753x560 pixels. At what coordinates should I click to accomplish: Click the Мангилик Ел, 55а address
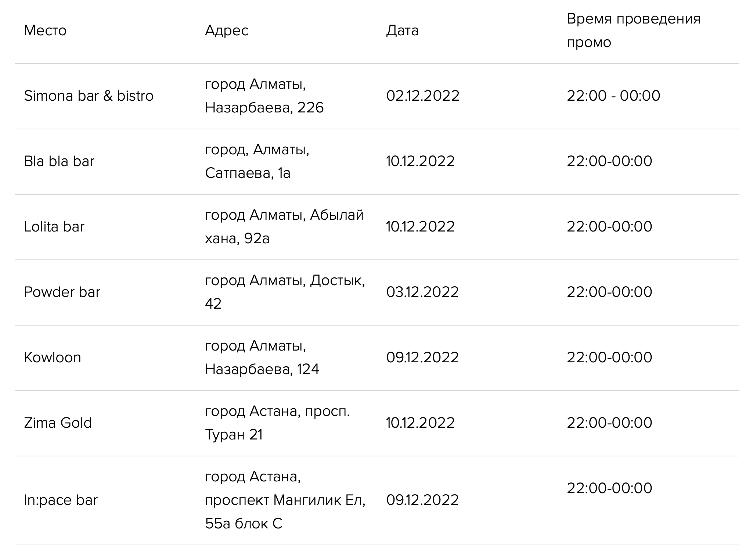(285, 500)
